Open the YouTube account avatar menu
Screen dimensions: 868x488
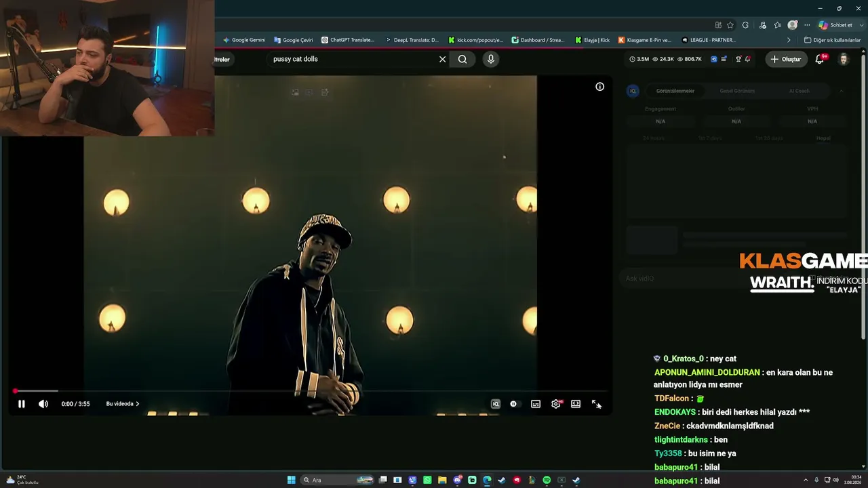[844, 59]
